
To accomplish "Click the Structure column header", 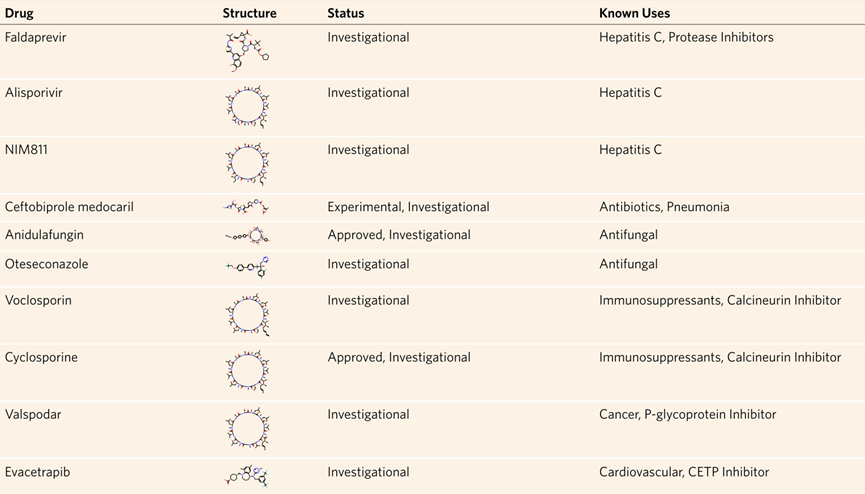I will pos(249,13).
